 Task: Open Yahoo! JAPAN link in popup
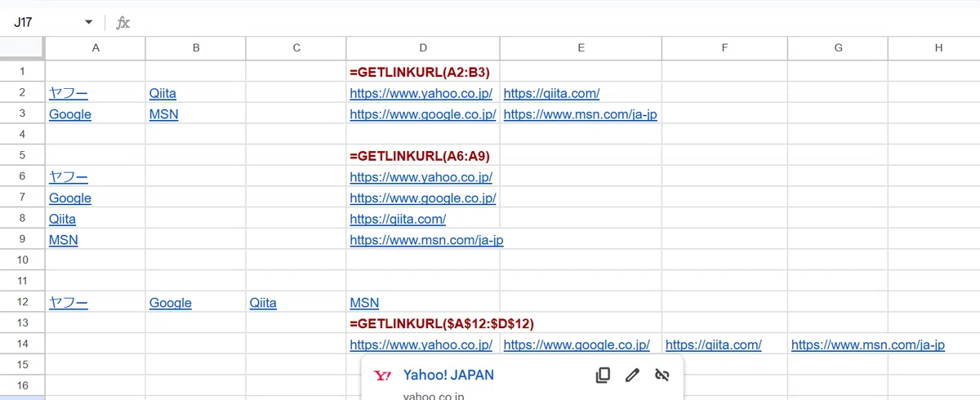point(448,376)
